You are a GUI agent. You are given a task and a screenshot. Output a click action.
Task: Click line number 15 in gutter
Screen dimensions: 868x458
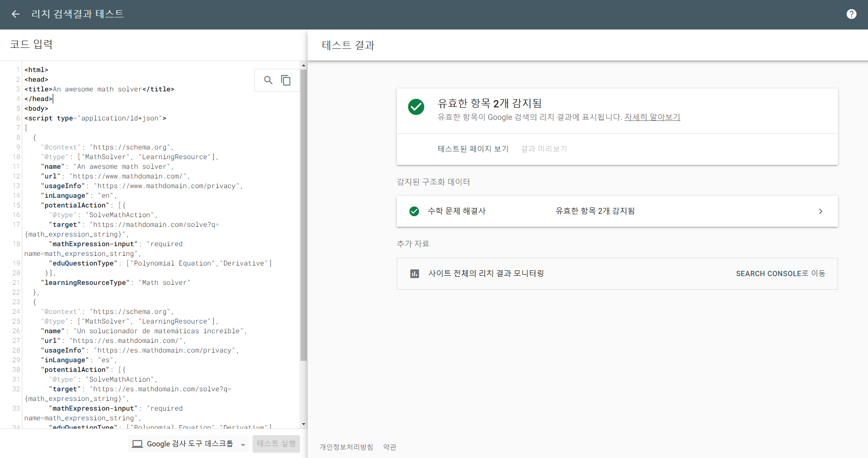[x=16, y=205]
